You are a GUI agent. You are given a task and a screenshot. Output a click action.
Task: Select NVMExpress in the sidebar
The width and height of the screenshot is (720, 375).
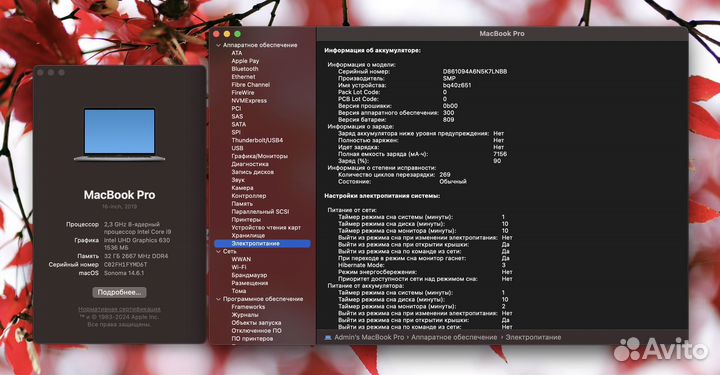click(x=249, y=101)
